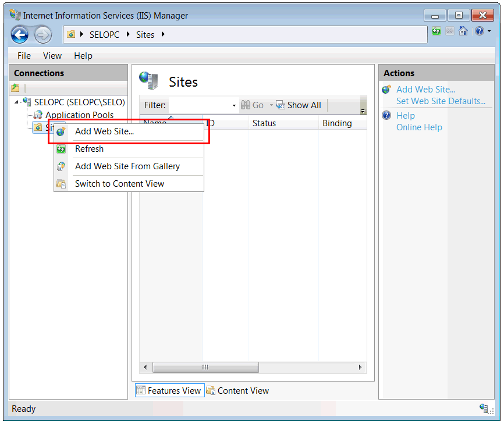The height and width of the screenshot is (424, 504).
Task: Click the Features View tab icon
Action: point(141,390)
